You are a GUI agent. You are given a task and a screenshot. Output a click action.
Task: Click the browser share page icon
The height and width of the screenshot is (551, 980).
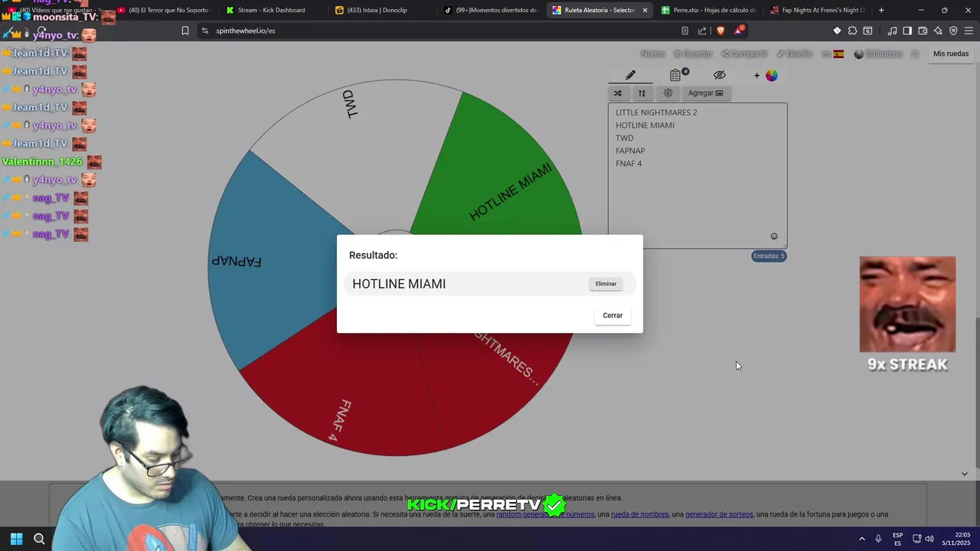tap(702, 31)
